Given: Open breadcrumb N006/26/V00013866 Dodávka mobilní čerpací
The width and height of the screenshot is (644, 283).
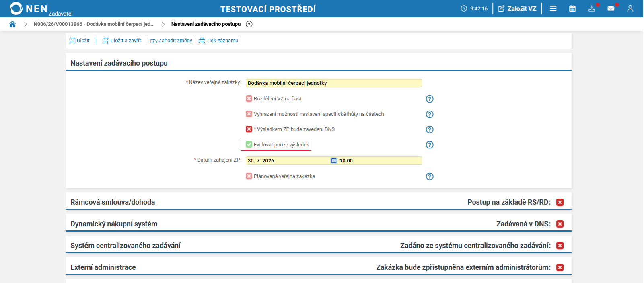Looking at the screenshot, I should tap(94, 24).
